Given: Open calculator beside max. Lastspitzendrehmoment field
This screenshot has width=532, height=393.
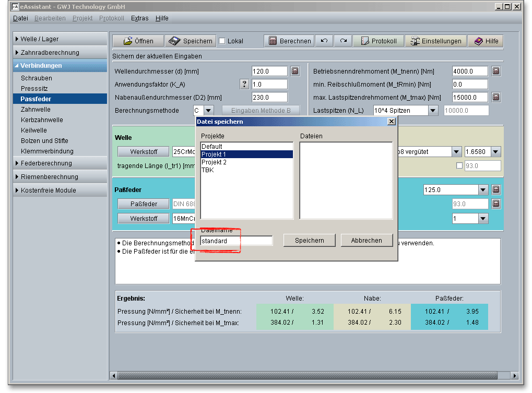Looking at the screenshot, I should click(x=496, y=97).
